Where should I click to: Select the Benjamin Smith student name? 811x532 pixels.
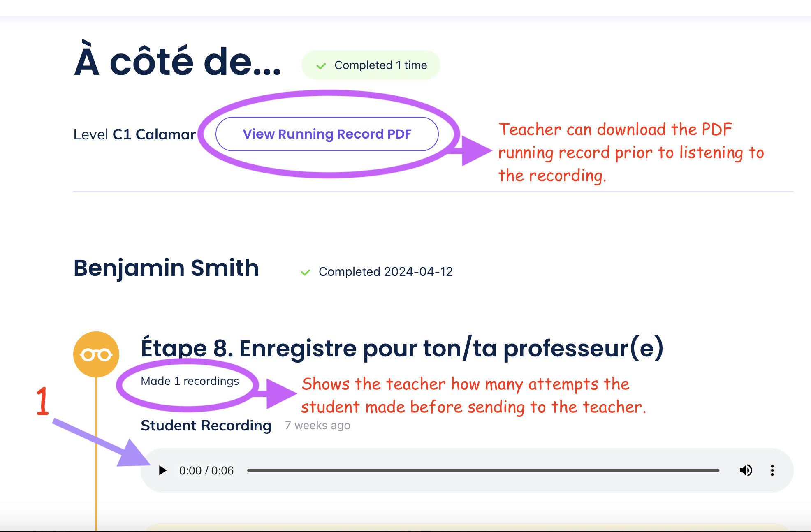tap(166, 268)
